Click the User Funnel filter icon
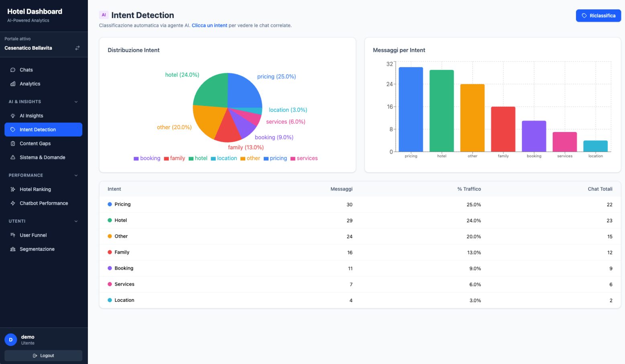625x364 pixels. click(13, 235)
